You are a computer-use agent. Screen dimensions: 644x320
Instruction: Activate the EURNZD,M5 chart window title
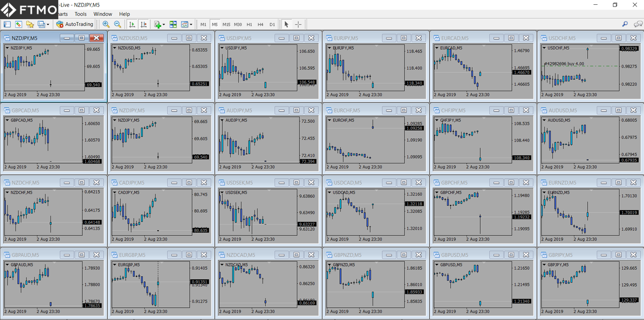(x=562, y=183)
